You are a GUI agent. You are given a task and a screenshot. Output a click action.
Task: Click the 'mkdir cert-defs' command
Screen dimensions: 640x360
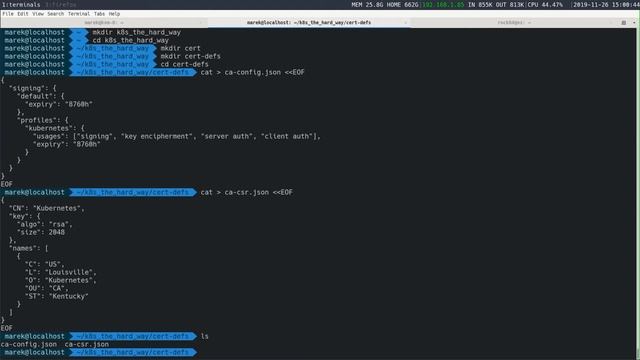[190, 56]
